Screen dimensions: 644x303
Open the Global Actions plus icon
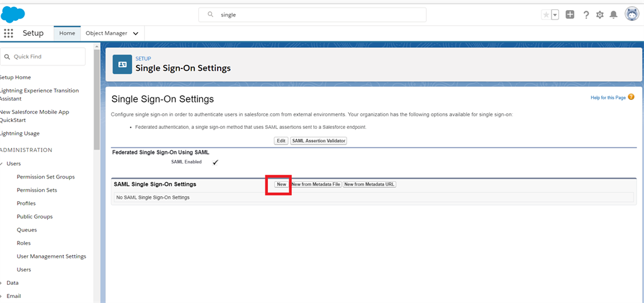(x=570, y=15)
